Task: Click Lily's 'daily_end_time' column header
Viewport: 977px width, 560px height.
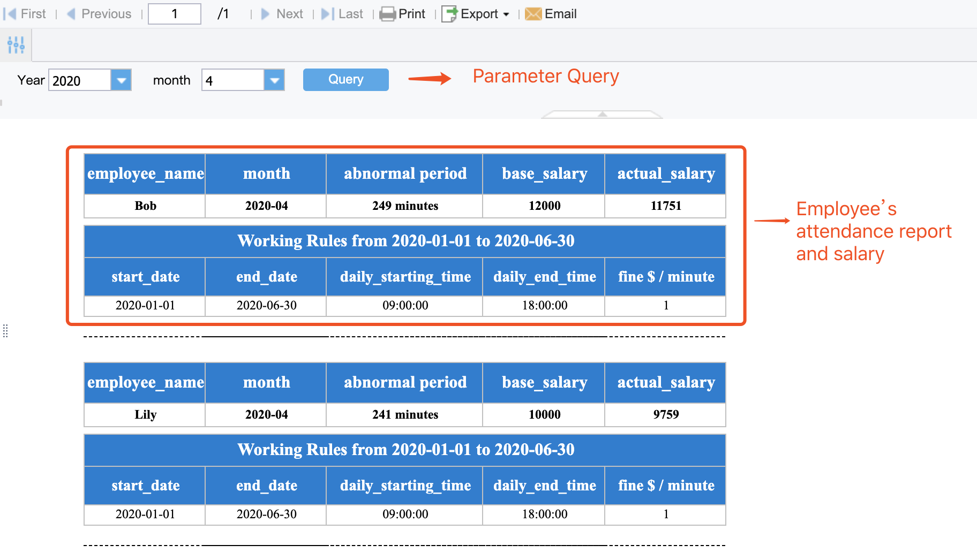Action: [x=544, y=486]
